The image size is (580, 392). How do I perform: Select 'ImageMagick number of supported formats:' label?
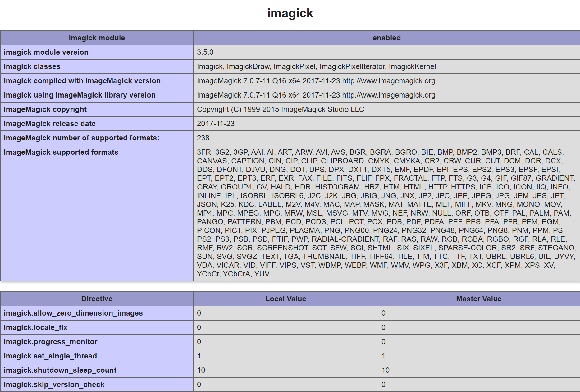pos(81,138)
